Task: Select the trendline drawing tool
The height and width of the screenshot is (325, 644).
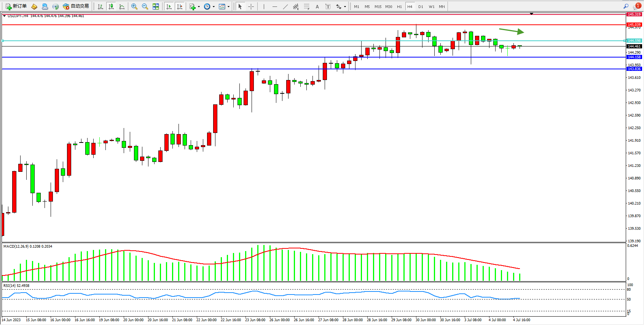Action: (x=285, y=6)
